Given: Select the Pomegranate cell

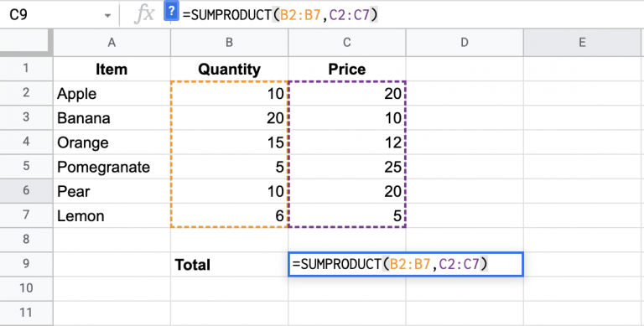Looking at the screenshot, I should point(112,167).
